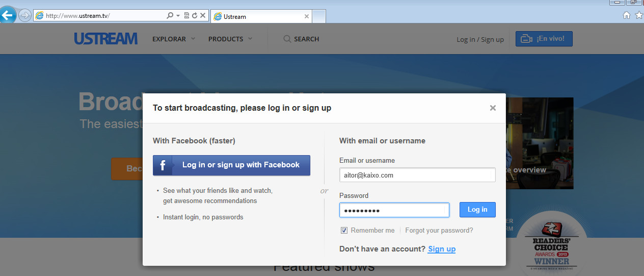Follow the Sign up link
This screenshot has height=276, width=644.
442,249
